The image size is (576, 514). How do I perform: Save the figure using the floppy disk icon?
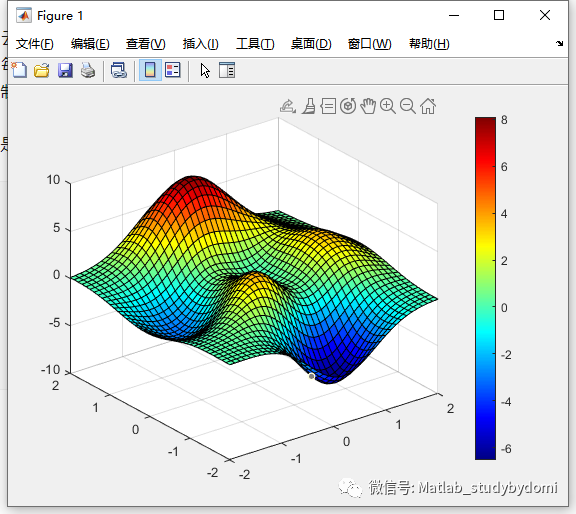click(x=65, y=70)
